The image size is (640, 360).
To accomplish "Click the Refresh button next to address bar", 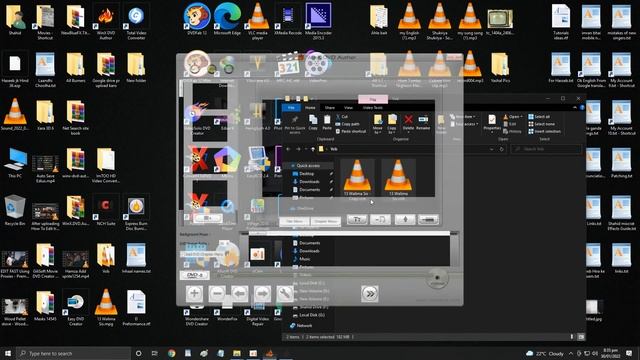I will pos(502,149).
